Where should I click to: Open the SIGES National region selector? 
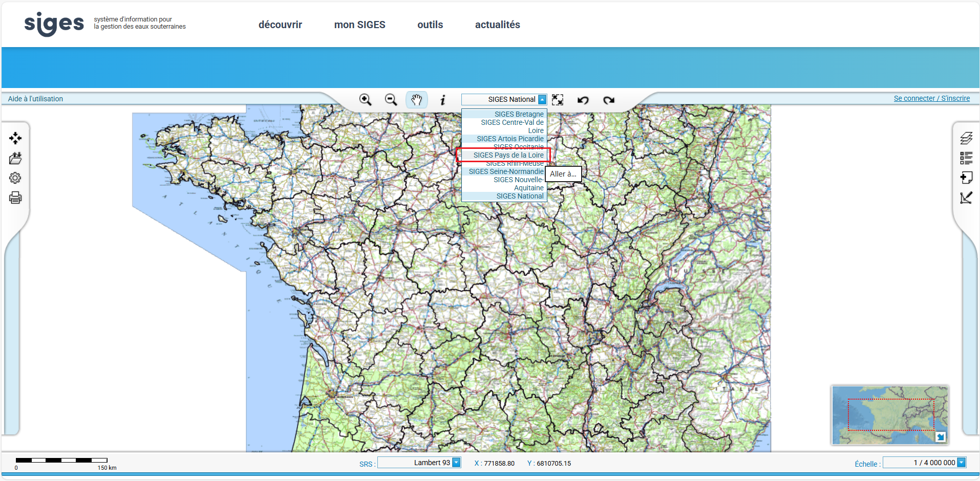click(x=542, y=99)
